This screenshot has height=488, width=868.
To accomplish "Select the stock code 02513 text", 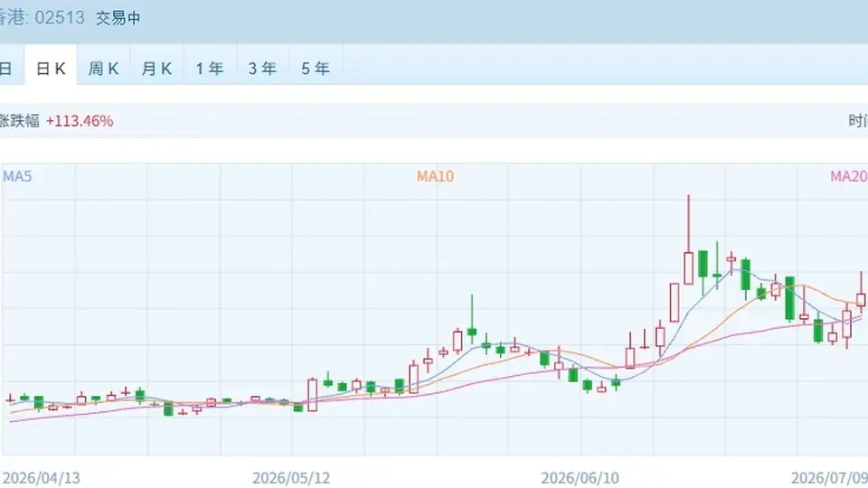I will (60, 18).
